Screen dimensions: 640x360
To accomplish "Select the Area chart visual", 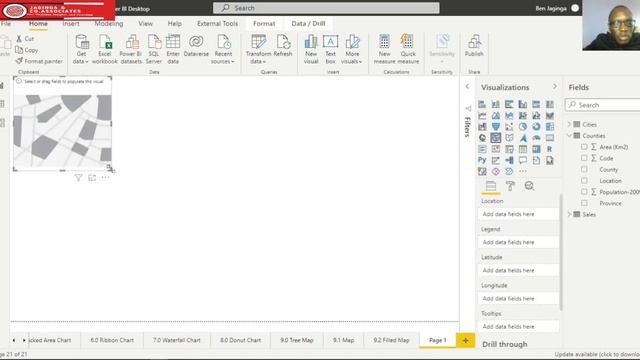I will (x=496, y=116).
